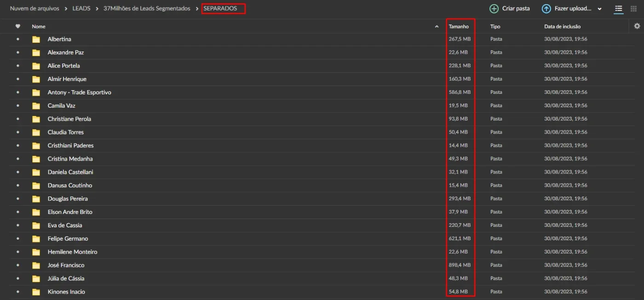Toggle favorite dot for Felipe Germano row
The image size is (644, 300).
(18, 238)
